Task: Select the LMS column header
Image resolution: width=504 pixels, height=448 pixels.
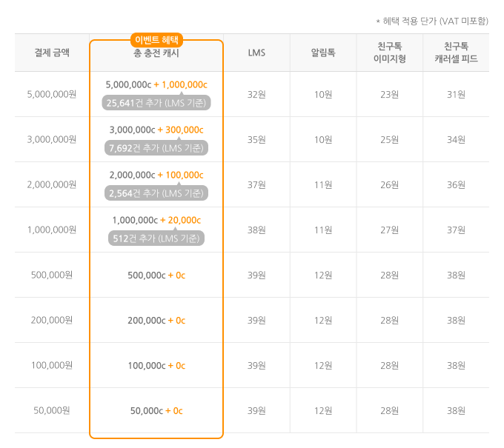Action: click(x=256, y=53)
